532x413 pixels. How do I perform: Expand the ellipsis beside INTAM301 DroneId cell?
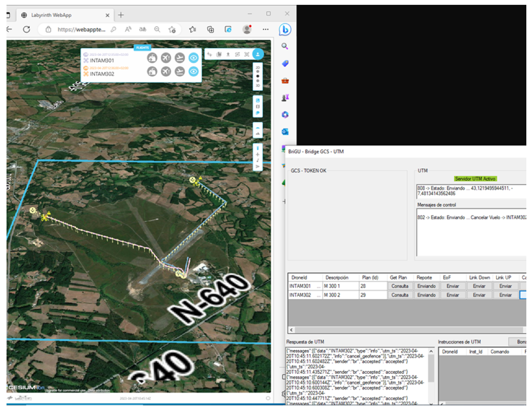coord(319,287)
